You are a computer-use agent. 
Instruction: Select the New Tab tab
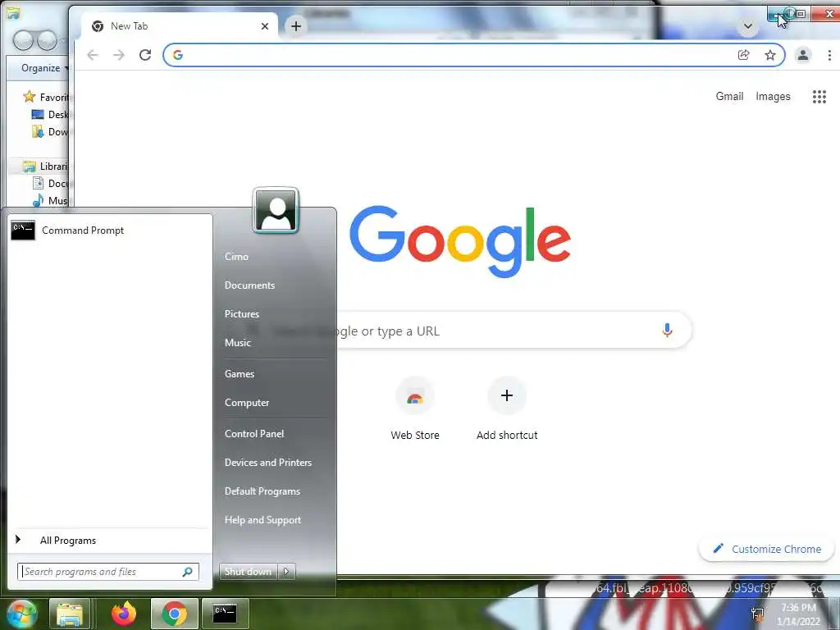(180, 26)
